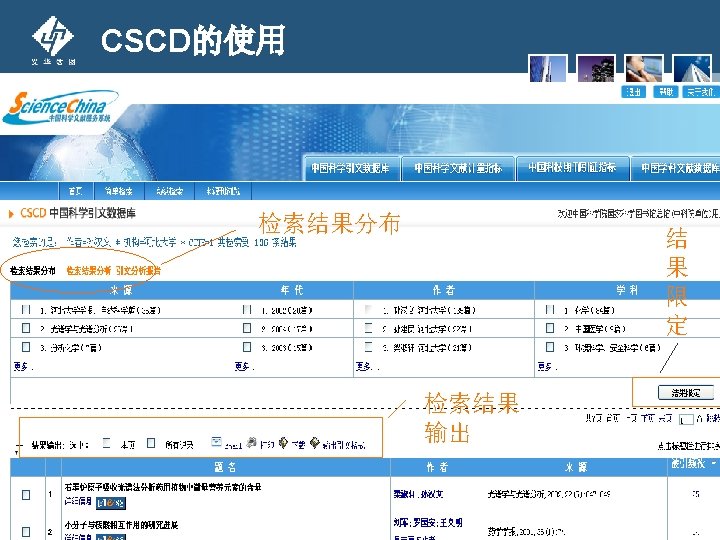Check the 分析化学 source checkbox
720x540 pixels.
(26, 347)
